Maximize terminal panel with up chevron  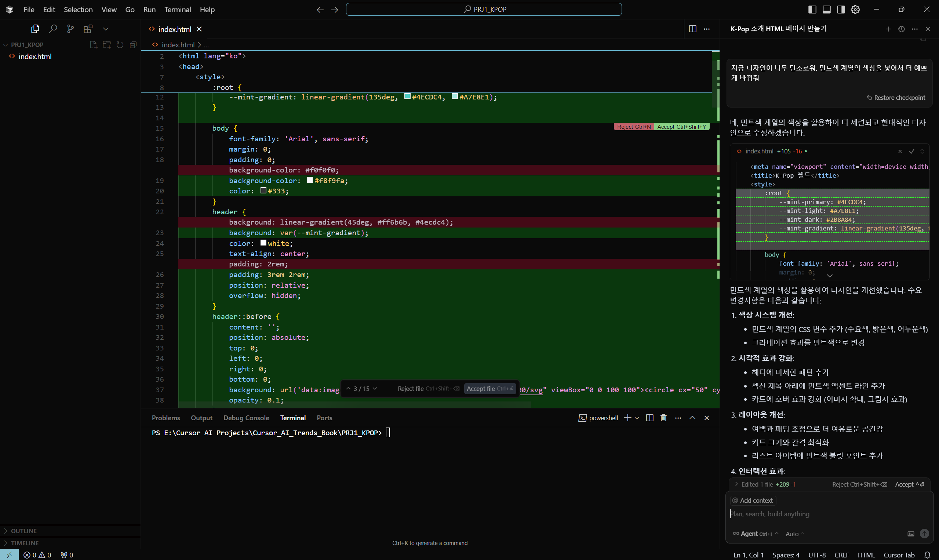[x=692, y=418]
